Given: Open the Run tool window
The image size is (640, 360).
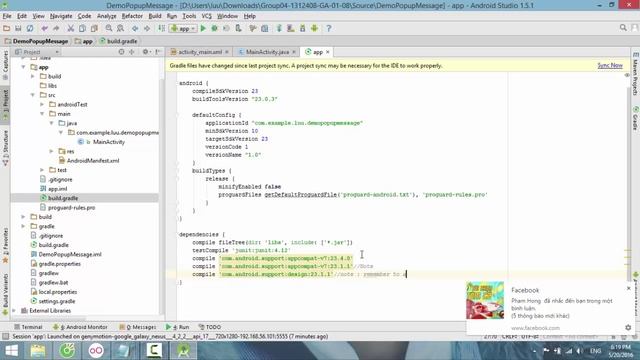Looking at the screenshot, I should 178,327.
